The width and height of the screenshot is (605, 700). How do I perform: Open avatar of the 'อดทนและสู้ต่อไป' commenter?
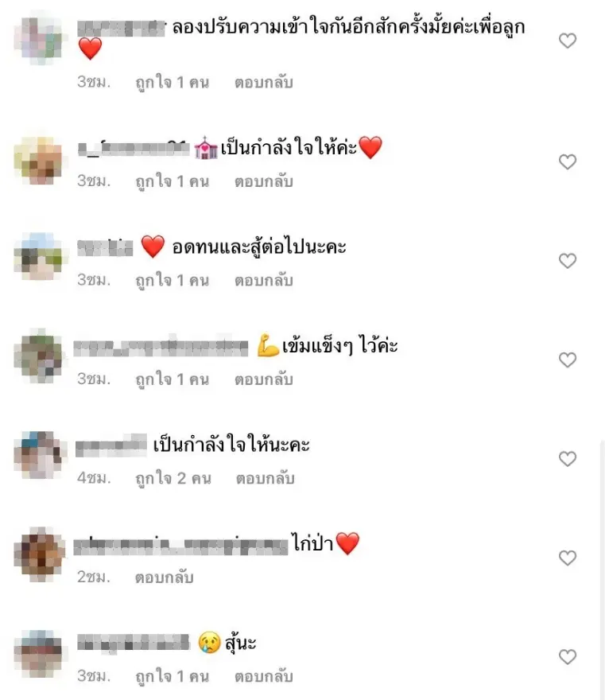pyautogui.click(x=40, y=257)
